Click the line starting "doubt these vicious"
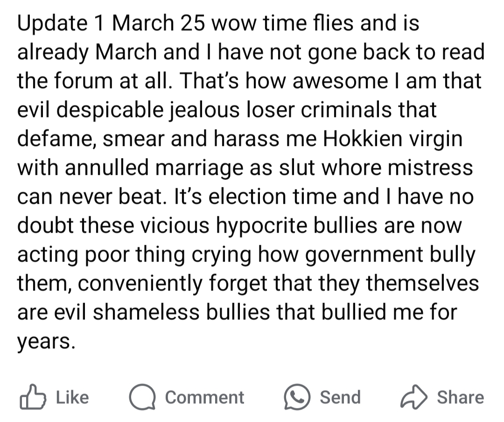The width and height of the screenshot is (504, 422). pos(239,226)
